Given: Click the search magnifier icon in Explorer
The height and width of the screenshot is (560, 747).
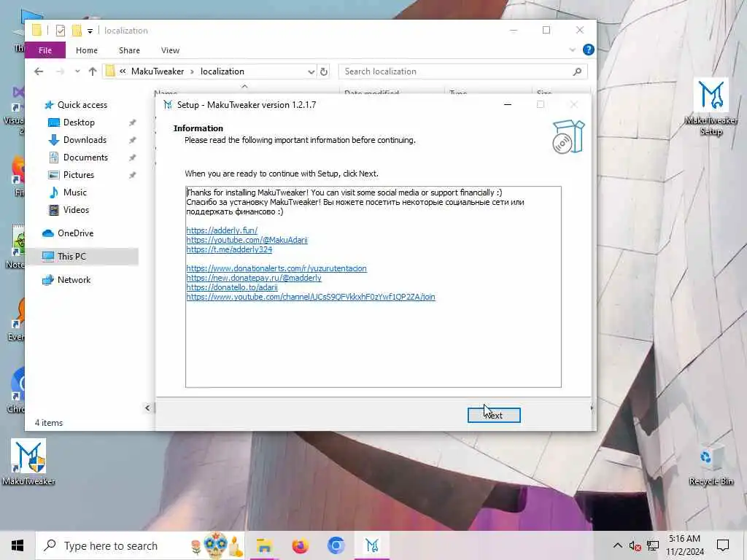Looking at the screenshot, I should click(x=577, y=71).
